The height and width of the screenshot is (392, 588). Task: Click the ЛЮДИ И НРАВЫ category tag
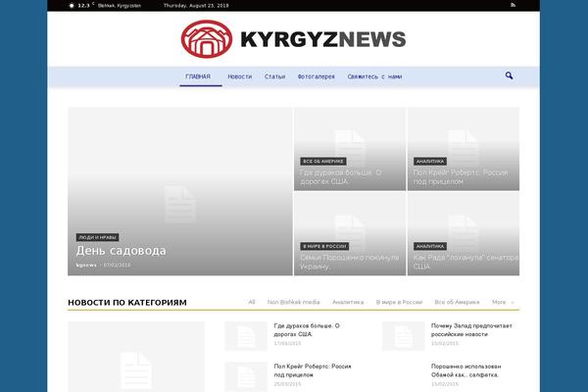[97, 237]
